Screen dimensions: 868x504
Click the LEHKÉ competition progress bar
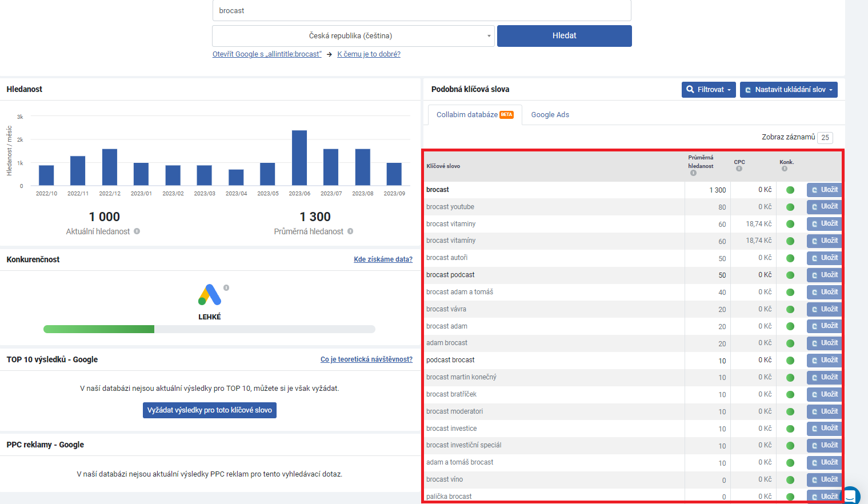tap(209, 329)
